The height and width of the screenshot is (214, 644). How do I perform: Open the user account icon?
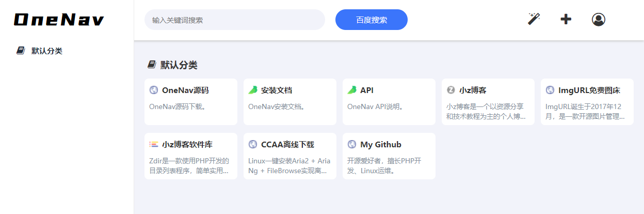[599, 19]
